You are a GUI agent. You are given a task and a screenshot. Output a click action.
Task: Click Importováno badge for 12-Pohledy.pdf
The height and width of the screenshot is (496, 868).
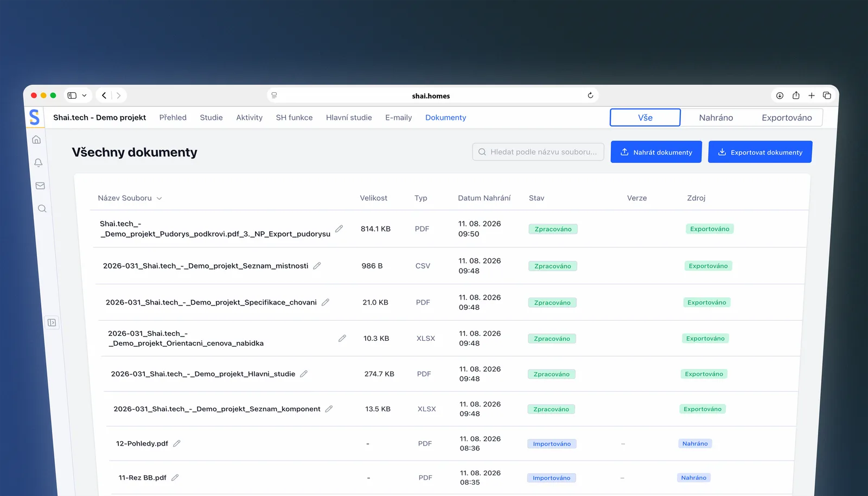[x=552, y=444]
